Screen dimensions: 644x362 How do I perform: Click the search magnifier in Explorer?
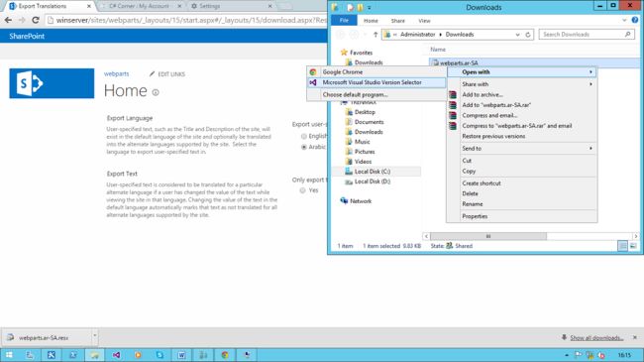[x=627, y=35]
